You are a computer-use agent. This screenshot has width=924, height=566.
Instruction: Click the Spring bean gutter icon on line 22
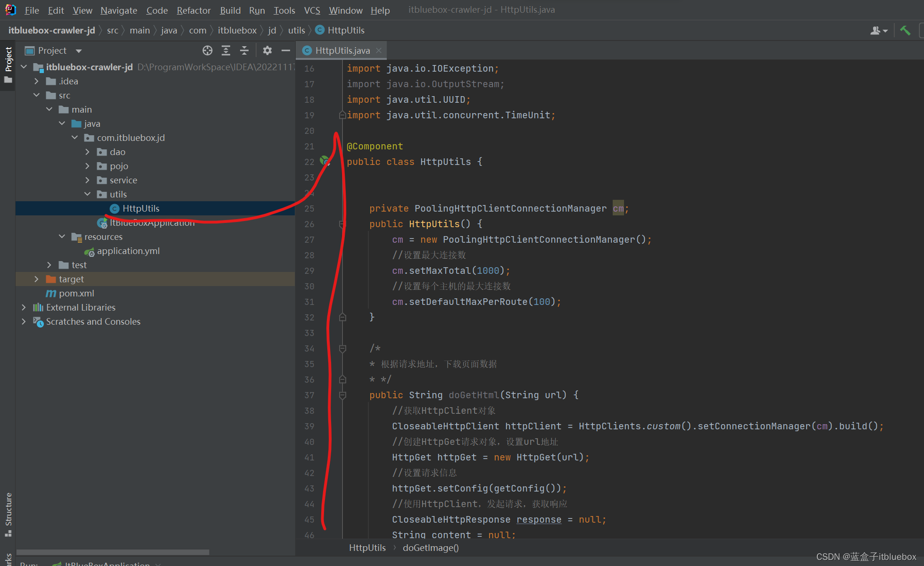(x=325, y=161)
